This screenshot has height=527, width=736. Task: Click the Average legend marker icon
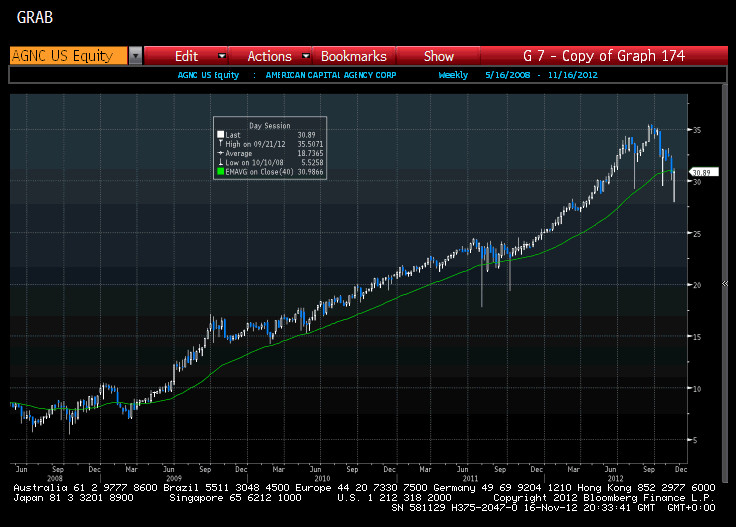(221, 153)
